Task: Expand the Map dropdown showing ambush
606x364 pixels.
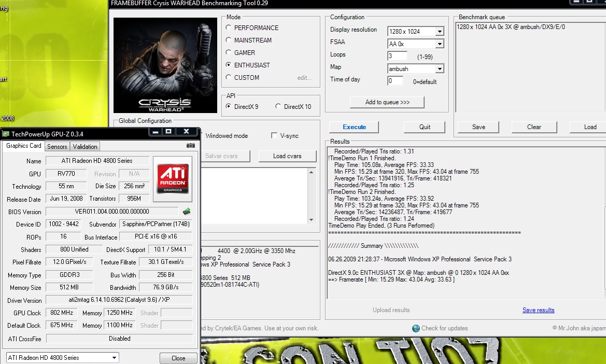Action: [x=440, y=69]
